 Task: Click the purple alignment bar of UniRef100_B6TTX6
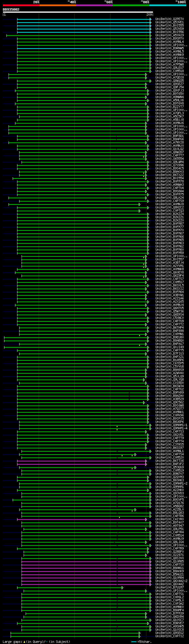[82, 461]
